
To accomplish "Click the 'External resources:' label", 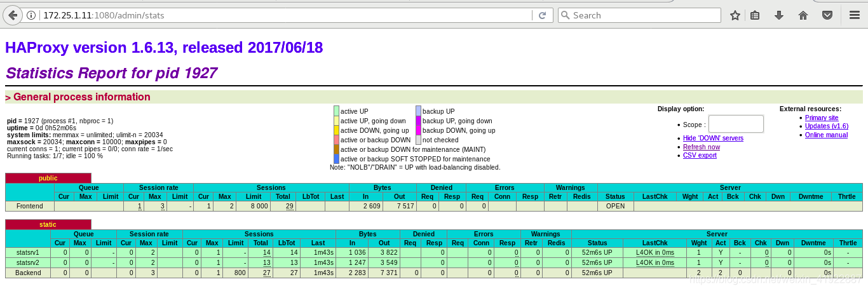I will (x=810, y=109).
